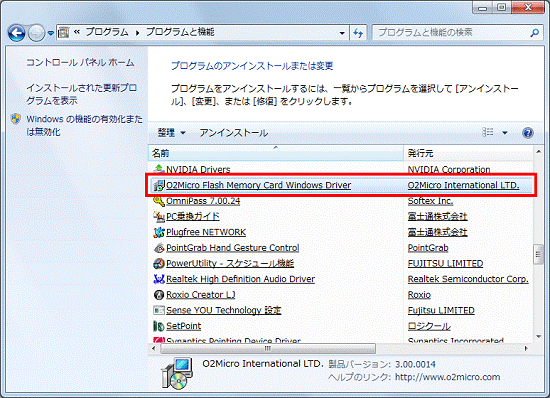
Task: Select プログラムと機能 breadcrumb segment
Action: pyautogui.click(x=180, y=32)
